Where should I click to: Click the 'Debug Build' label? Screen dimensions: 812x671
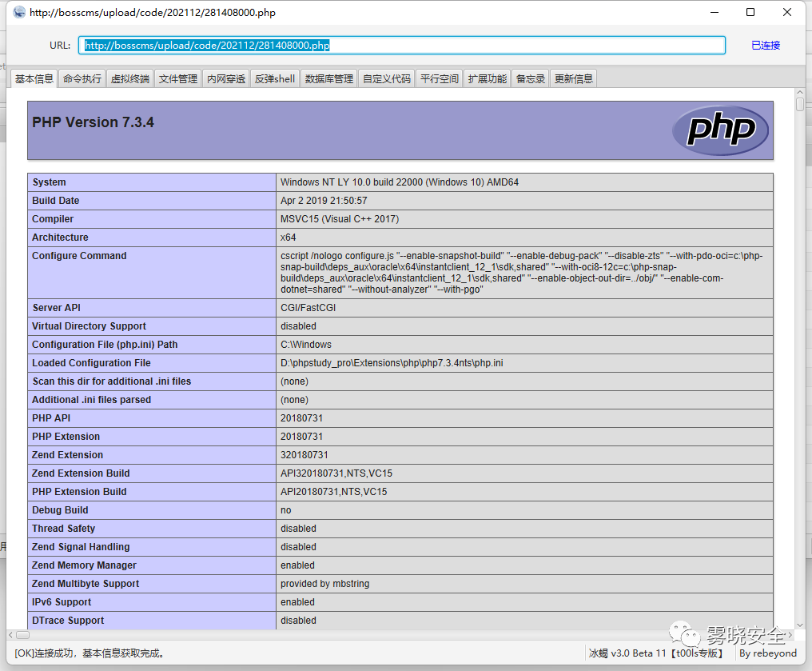click(60, 510)
